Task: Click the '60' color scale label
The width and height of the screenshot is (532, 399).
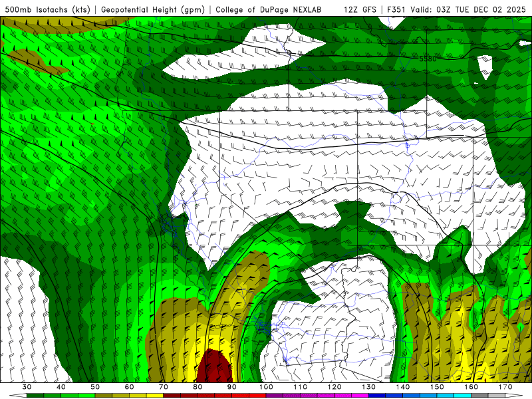Action: [x=129, y=387]
